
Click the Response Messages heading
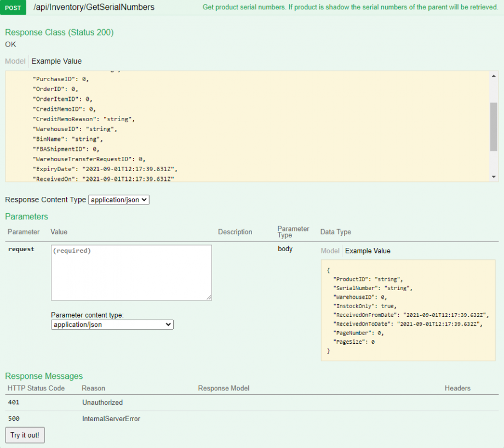pyautogui.click(x=44, y=376)
